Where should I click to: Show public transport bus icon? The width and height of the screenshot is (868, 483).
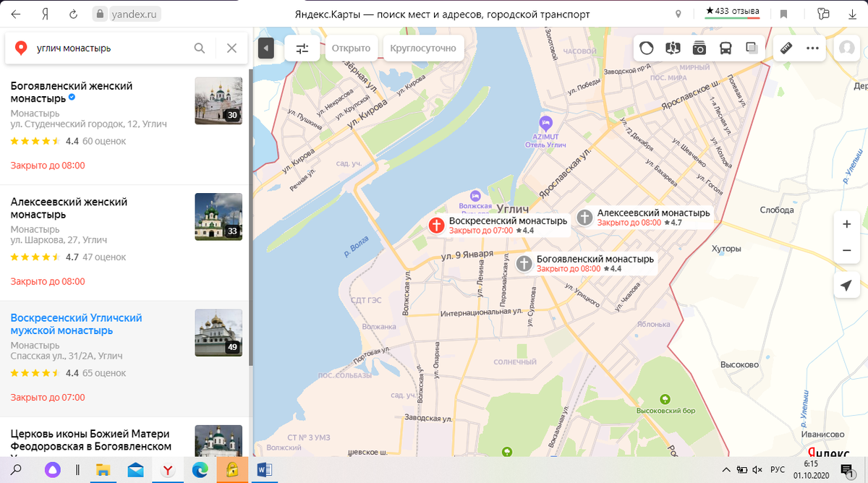click(725, 48)
